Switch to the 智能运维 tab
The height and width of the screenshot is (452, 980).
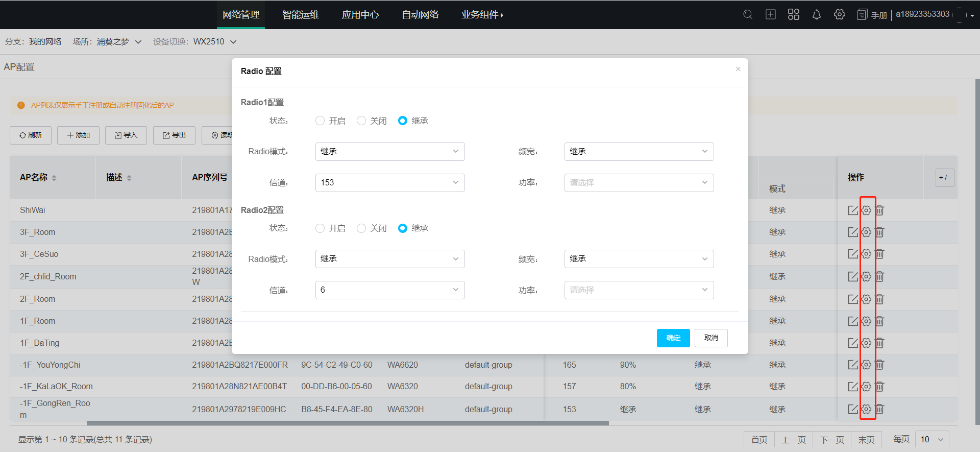coord(301,15)
